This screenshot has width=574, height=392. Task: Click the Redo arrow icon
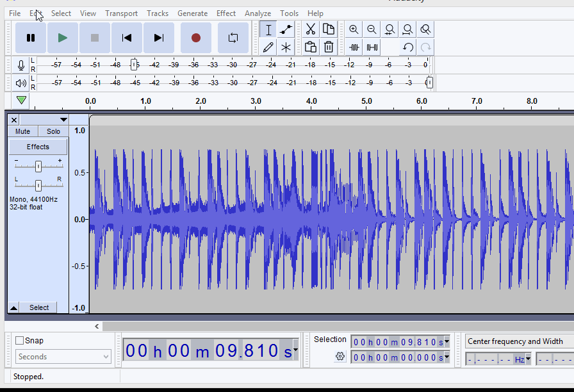click(425, 47)
